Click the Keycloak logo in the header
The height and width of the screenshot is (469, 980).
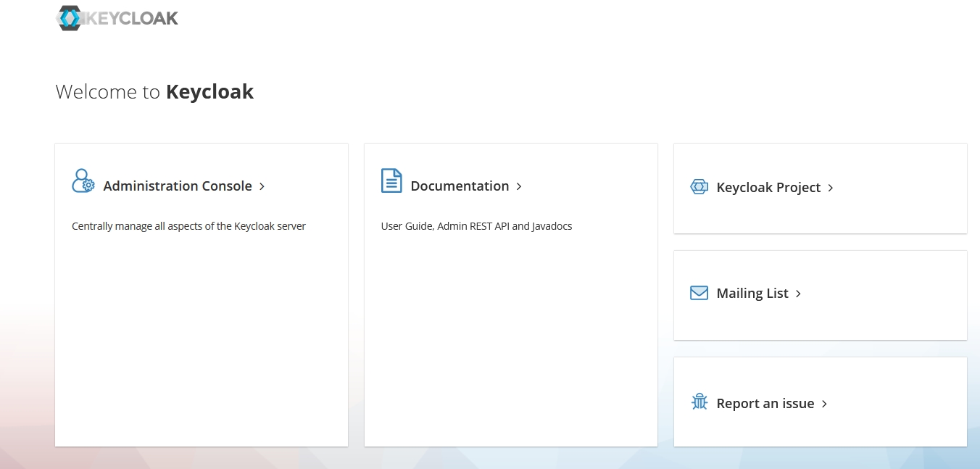point(117,18)
